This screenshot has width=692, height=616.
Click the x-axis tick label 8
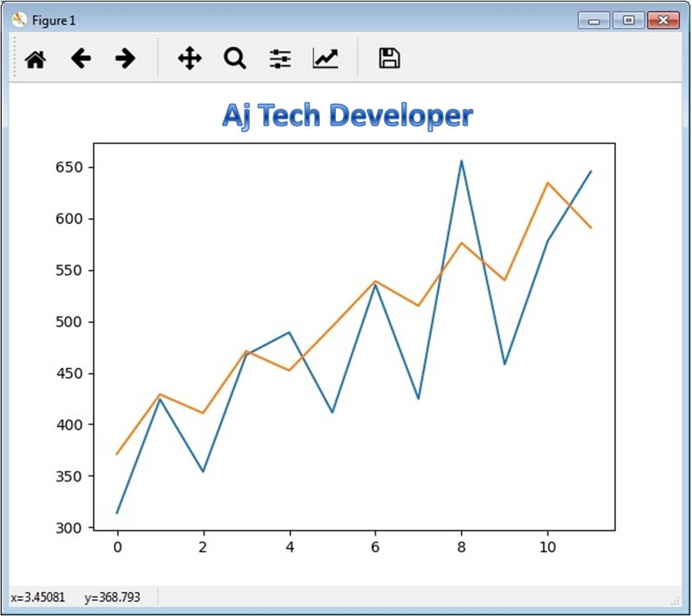pos(461,547)
